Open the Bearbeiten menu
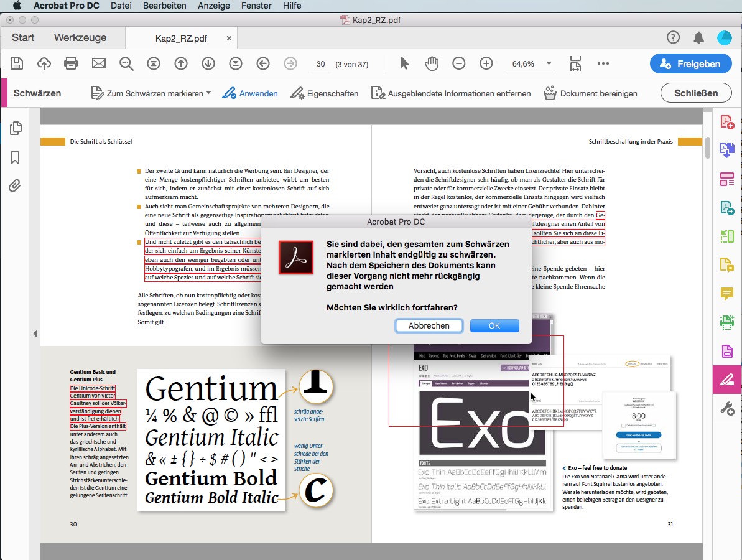This screenshot has height=560, width=742. click(x=164, y=6)
